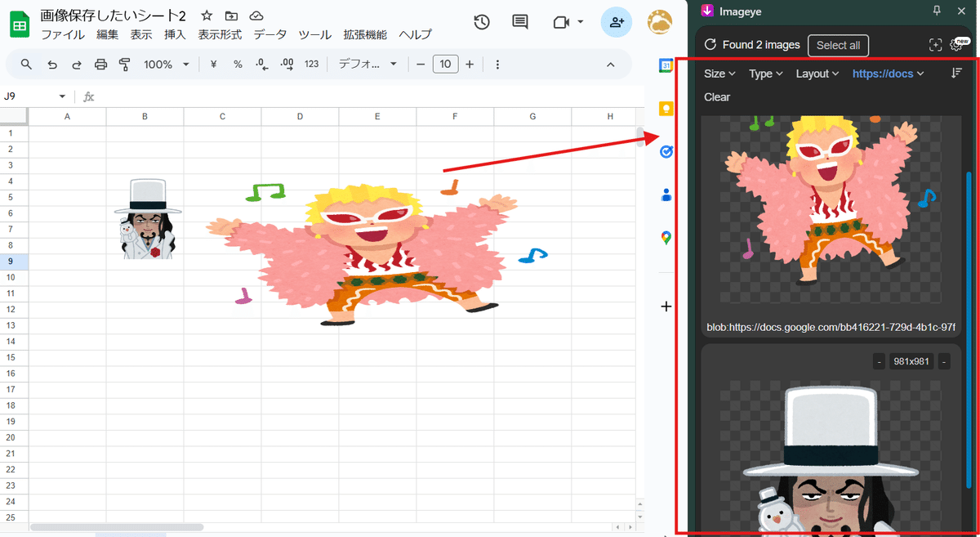980x537 pixels.
Task: Click the share person-plus button
Action: pos(617,22)
